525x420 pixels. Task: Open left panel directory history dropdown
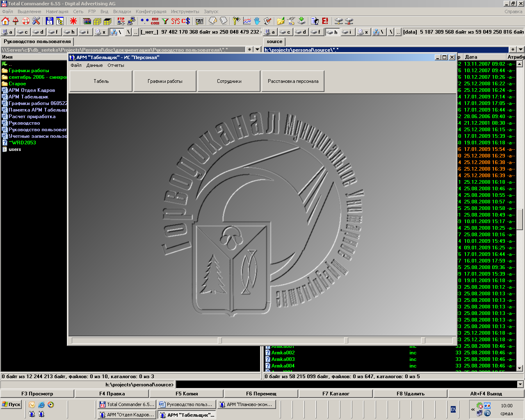click(x=258, y=50)
